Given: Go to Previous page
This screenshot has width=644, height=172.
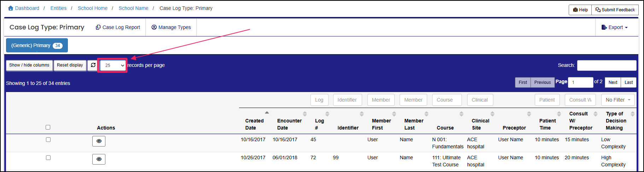Looking at the screenshot, I should pyautogui.click(x=543, y=82).
